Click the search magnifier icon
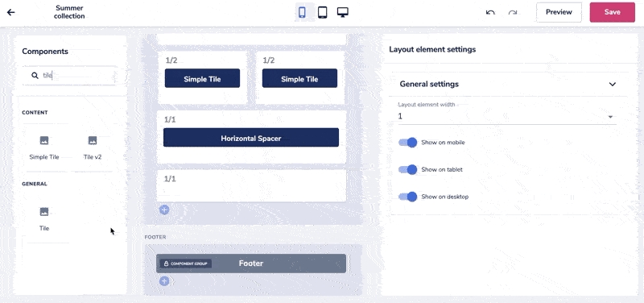This screenshot has height=303, width=644. click(35, 76)
